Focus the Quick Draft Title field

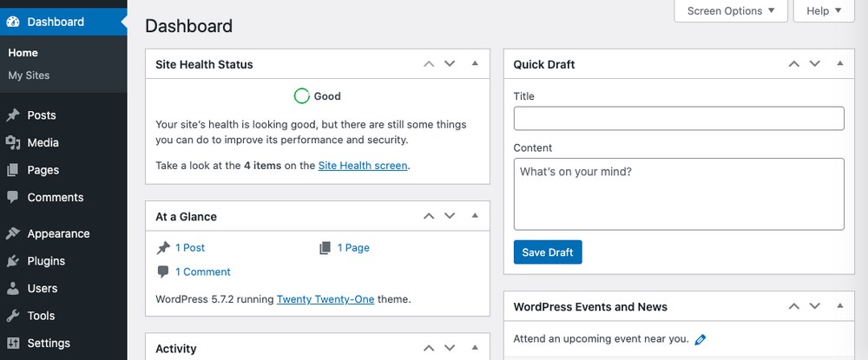(679, 118)
